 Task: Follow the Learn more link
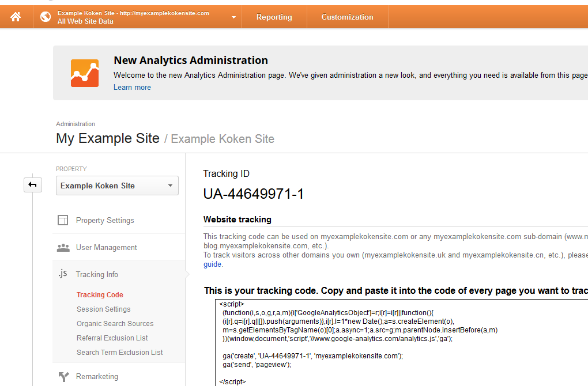point(132,88)
